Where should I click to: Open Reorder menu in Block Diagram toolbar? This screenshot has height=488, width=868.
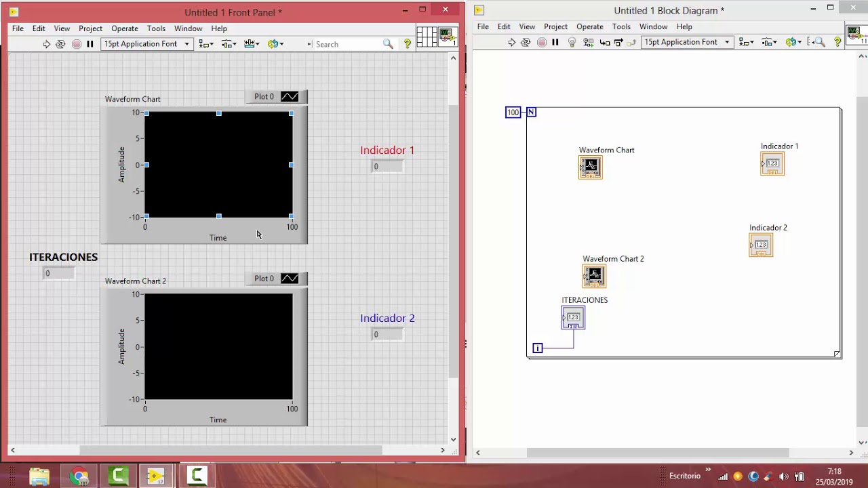coord(792,42)
